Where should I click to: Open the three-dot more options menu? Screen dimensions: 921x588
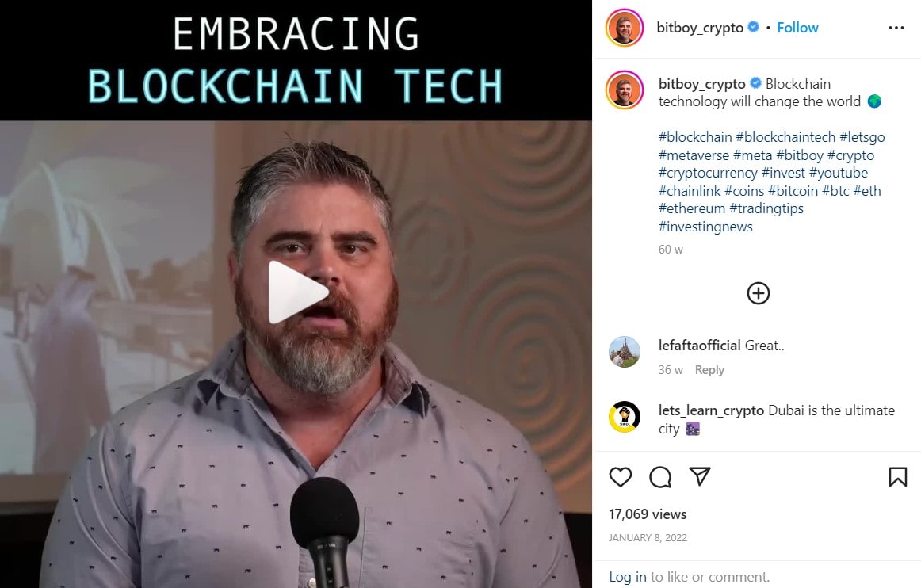click(x=896, y=28)
